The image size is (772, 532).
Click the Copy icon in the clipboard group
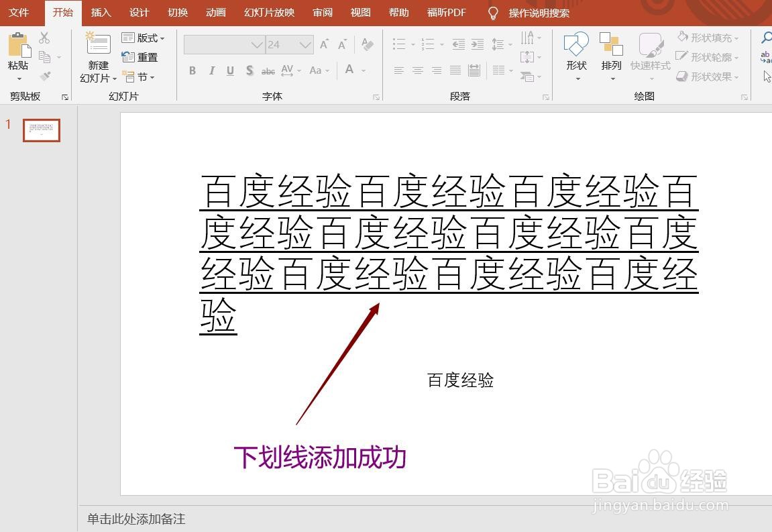point(44,57)
